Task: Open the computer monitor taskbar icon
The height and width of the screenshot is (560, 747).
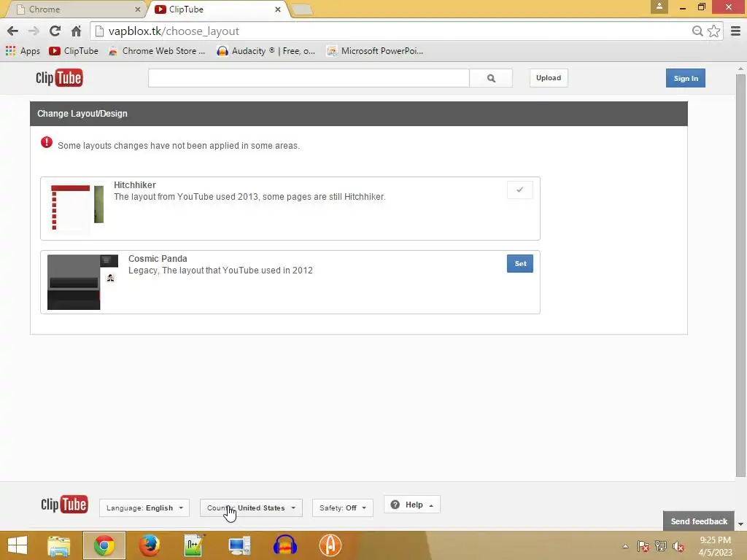Action: (x=239, y=545)
